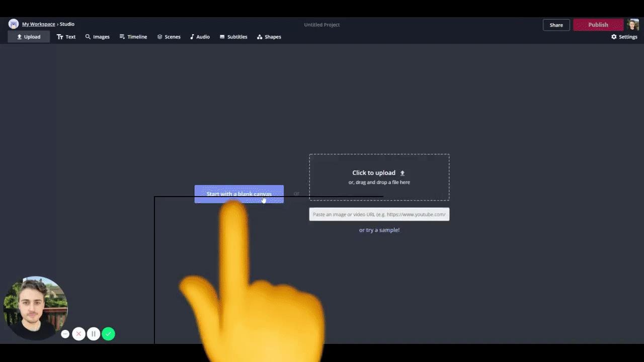Start with a blank canvas

(239, 194)
